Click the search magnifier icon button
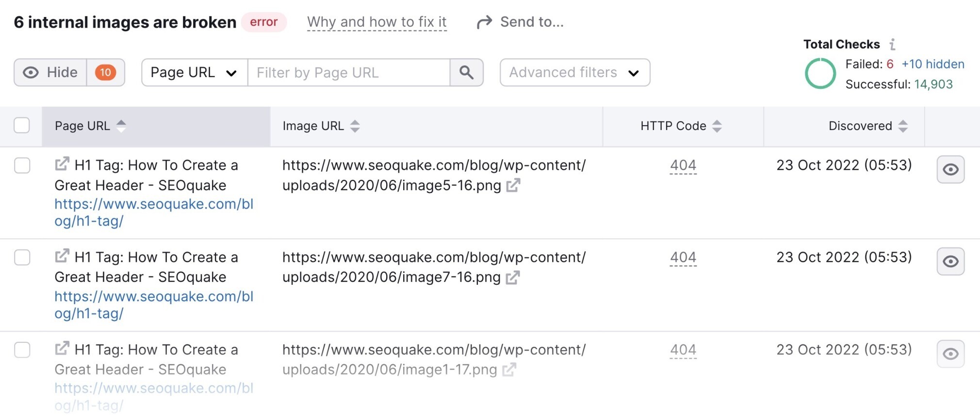This screenshot has width=980, height=420. [466, 73]
